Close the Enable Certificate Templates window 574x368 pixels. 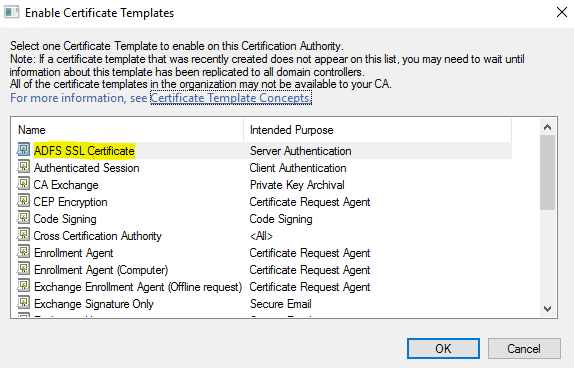pos(562,12)
